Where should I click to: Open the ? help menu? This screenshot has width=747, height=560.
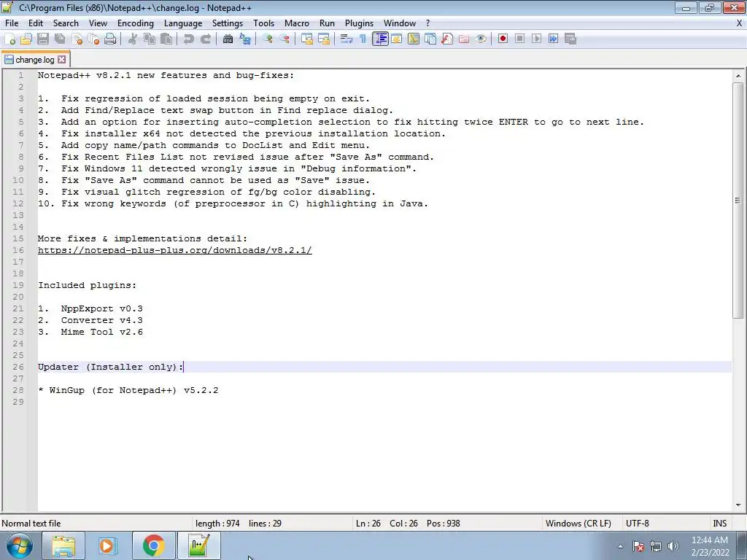pyautogui.click(x=427, y=23)
